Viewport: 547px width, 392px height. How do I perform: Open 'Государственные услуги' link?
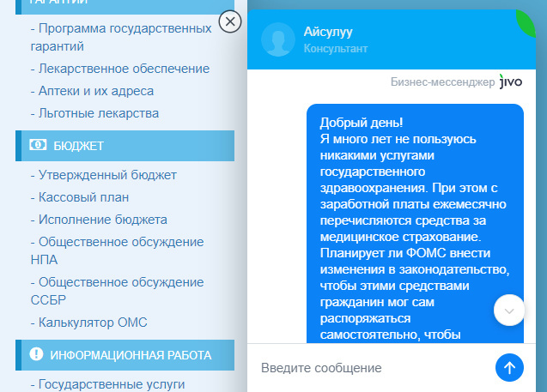pyautogui.click(x=112, y=384)
